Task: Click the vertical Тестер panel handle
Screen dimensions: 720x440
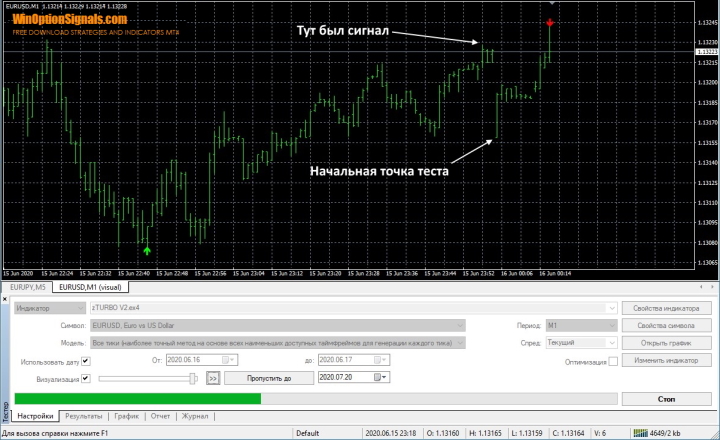Action: 4,412
